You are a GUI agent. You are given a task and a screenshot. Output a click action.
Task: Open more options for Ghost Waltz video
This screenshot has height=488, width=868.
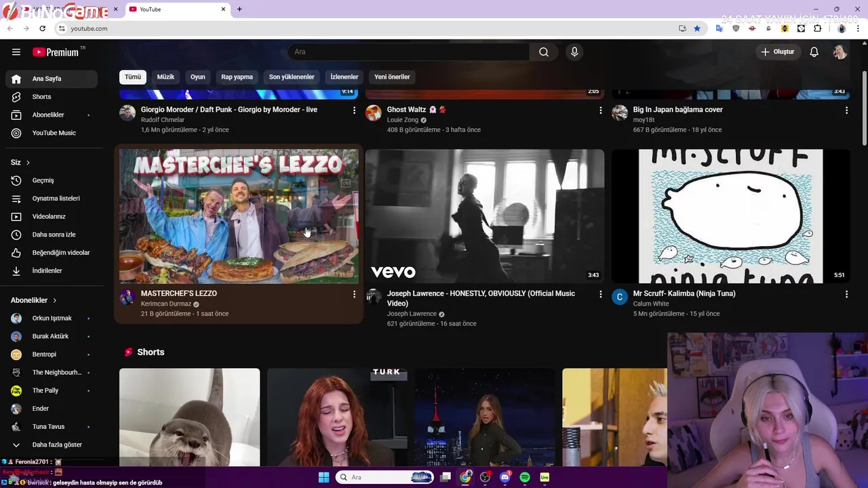click(x=600, y=110)
